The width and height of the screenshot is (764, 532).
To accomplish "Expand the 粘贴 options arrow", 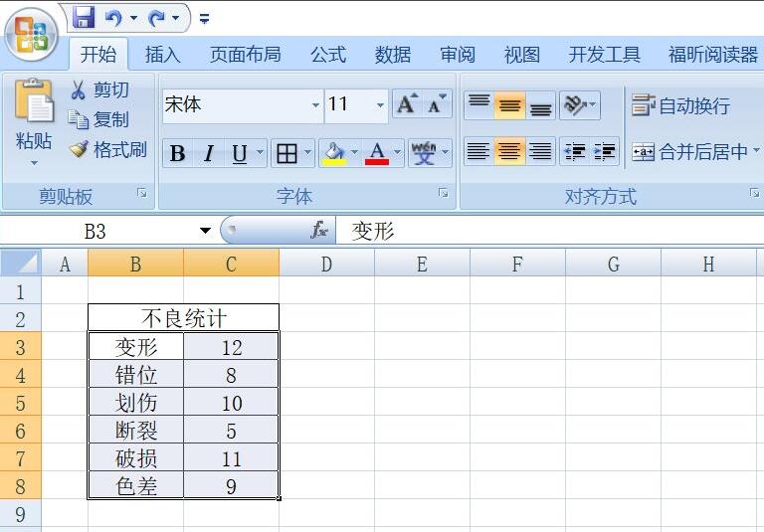I will [34, 163].
